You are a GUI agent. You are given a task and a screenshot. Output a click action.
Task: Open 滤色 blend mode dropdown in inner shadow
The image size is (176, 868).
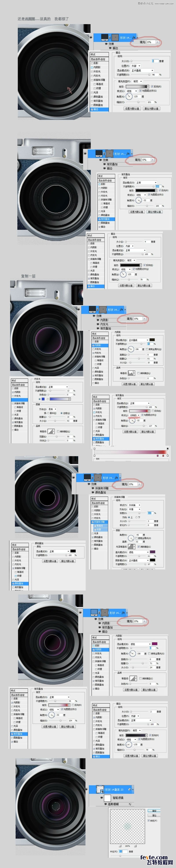click(141, 644)
